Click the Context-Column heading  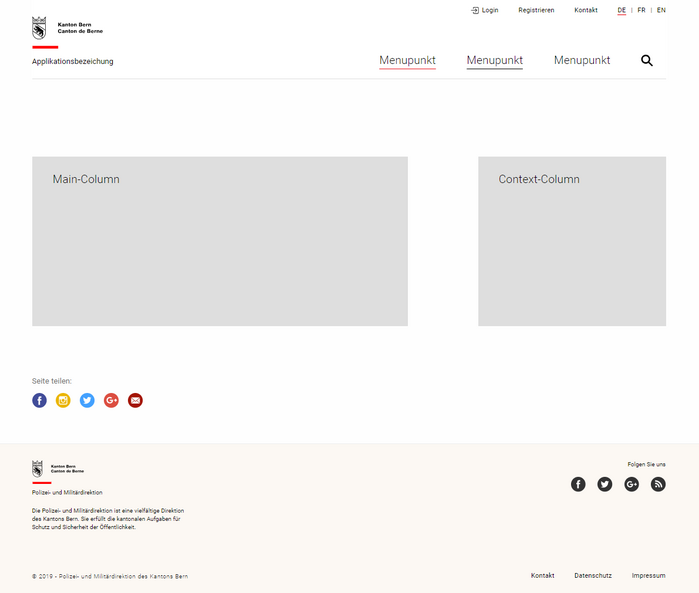pyautogui.click(x=539, y=179)
